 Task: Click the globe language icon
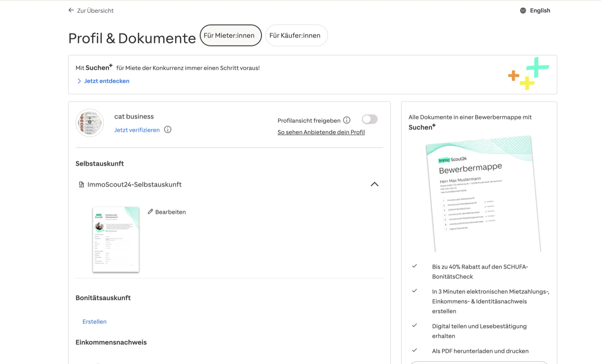point(523,11)
